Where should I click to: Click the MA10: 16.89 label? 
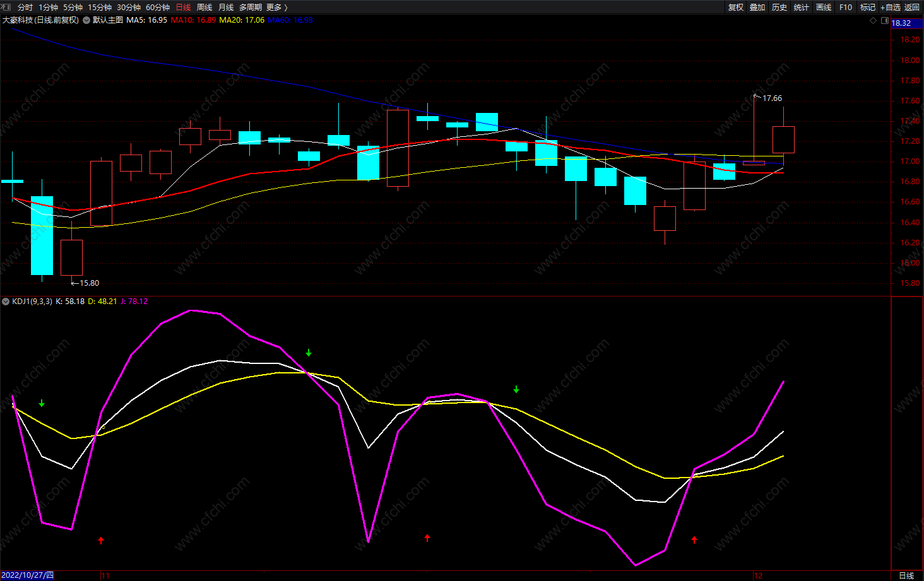(x=193, y=20)
